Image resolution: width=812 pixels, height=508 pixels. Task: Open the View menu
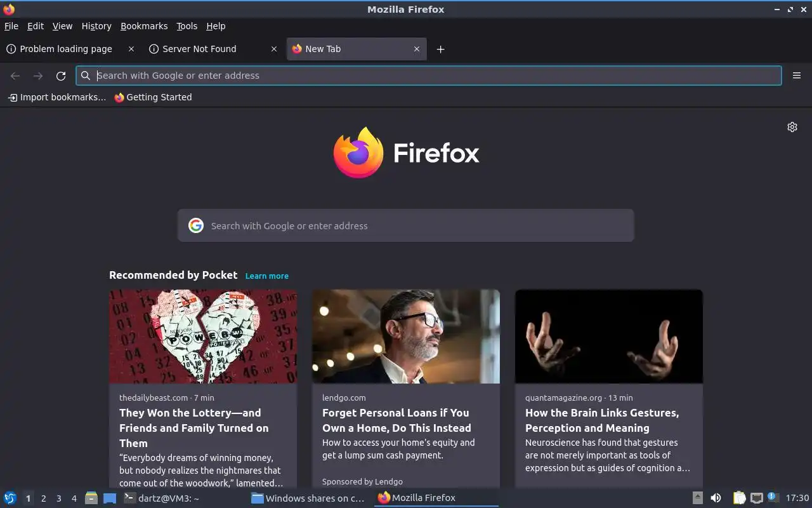[62, 26]
